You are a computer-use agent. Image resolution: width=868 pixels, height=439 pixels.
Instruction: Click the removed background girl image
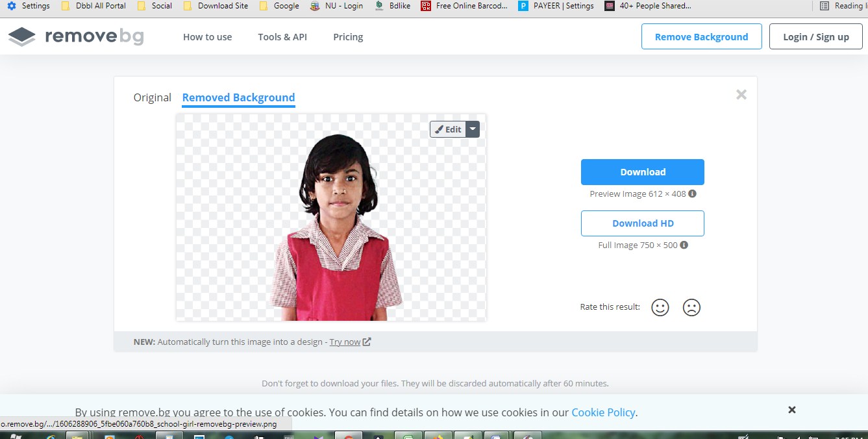(x=331, y=218)
